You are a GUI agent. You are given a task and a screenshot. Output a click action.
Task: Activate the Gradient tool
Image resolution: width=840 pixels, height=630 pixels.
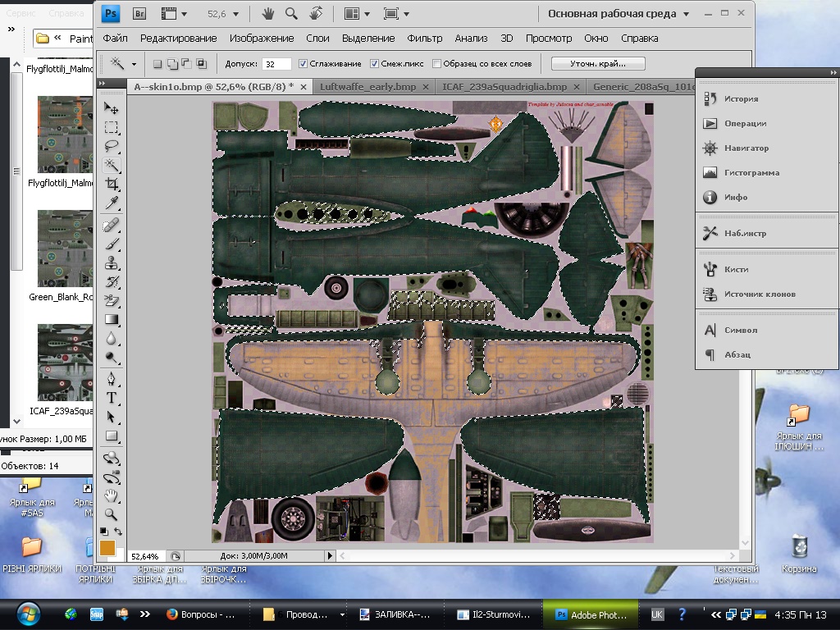(112, 320)
